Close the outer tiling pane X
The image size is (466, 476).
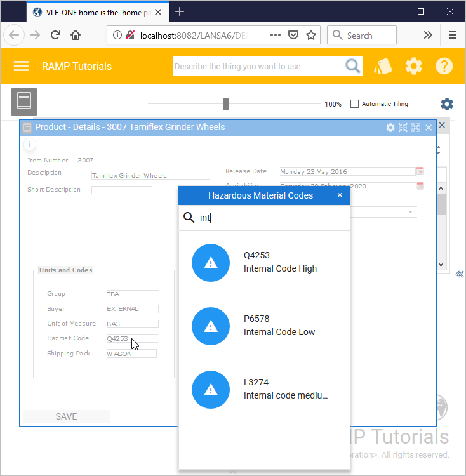click(x=442, y=125)
